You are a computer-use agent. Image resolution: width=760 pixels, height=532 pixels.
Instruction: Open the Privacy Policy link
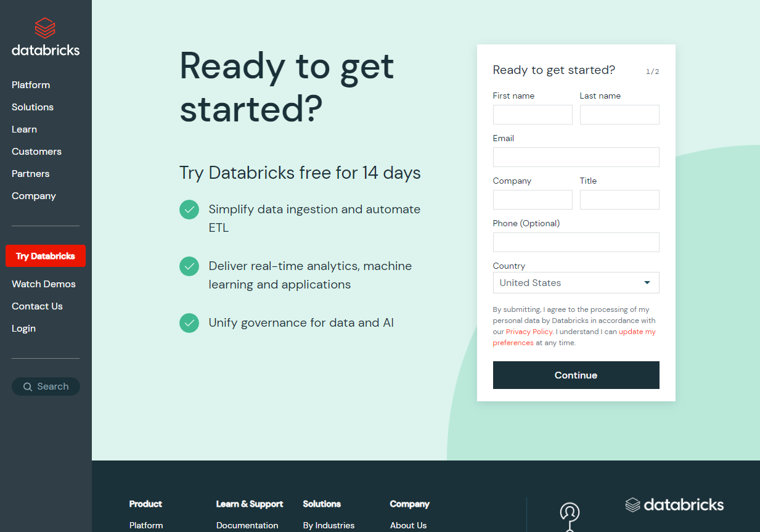tap(529, 332)
